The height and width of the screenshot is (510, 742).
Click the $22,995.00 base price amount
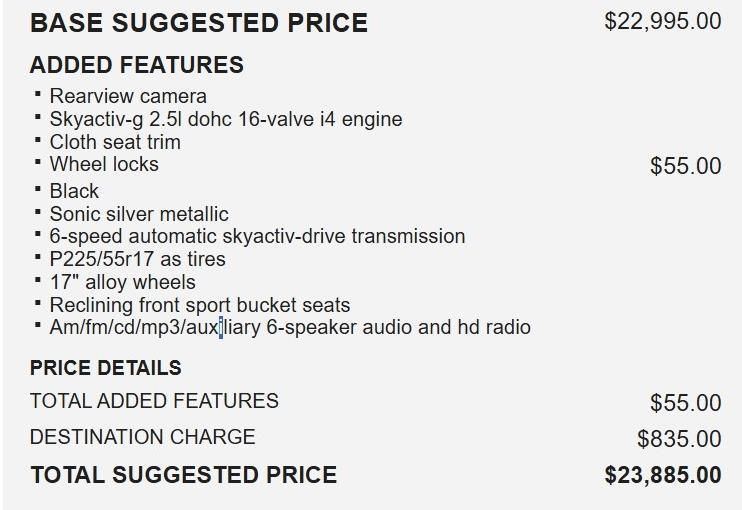click(x=662, y=21)
